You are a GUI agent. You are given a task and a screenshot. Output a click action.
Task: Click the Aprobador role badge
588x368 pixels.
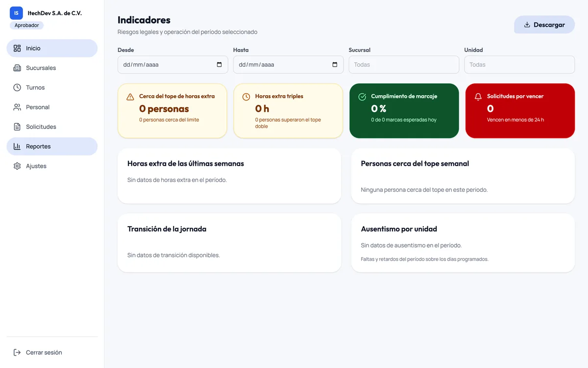pyautogui.click(x=26, y=25)
